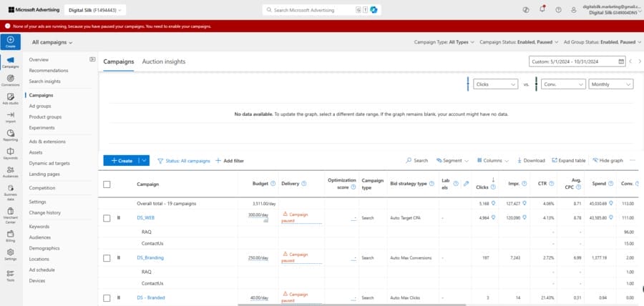
Task: Open the account selector Digital Silk dropdown
Action: (x=95, y=10)
